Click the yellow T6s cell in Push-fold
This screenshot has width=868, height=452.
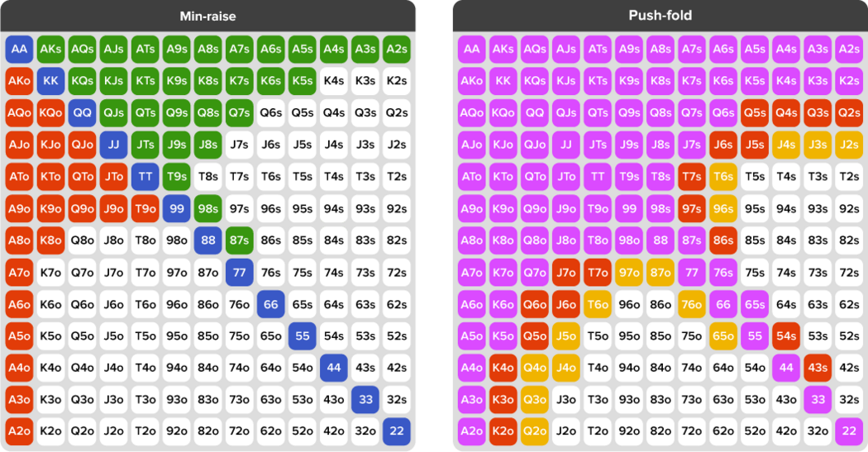click(723, 177)
